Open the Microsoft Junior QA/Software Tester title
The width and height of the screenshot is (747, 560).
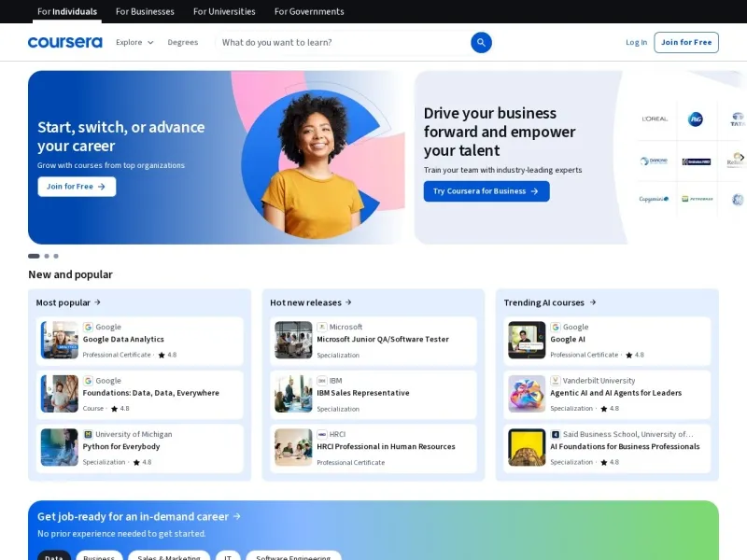pyautogui.click(x=383, y=339)
